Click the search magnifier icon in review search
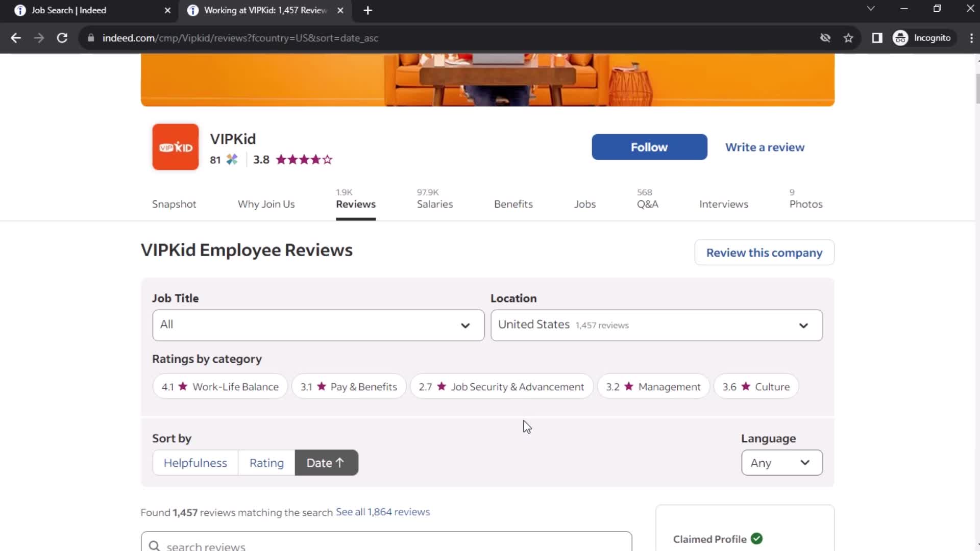 (154, 546)
